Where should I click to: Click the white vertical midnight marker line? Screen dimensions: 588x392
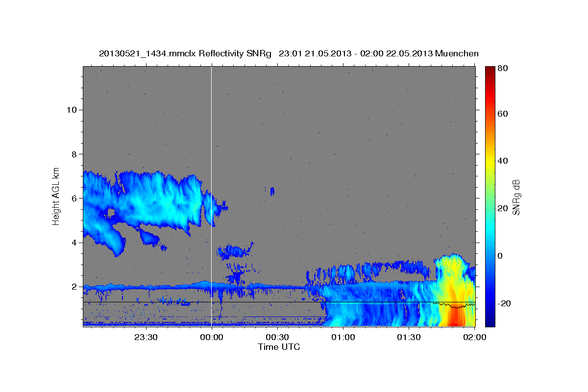pos(211,196)
